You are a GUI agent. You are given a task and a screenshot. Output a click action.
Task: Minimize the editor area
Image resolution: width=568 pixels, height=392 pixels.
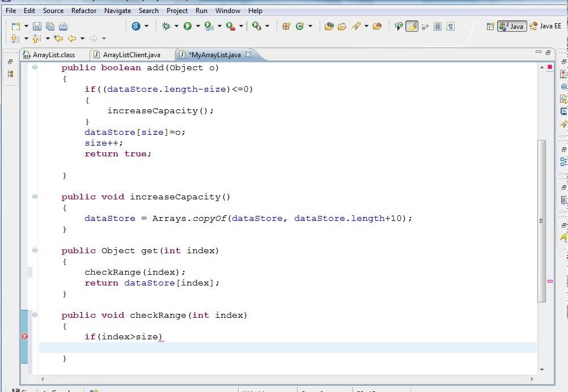pyautogui.click(x=539, y=53)
